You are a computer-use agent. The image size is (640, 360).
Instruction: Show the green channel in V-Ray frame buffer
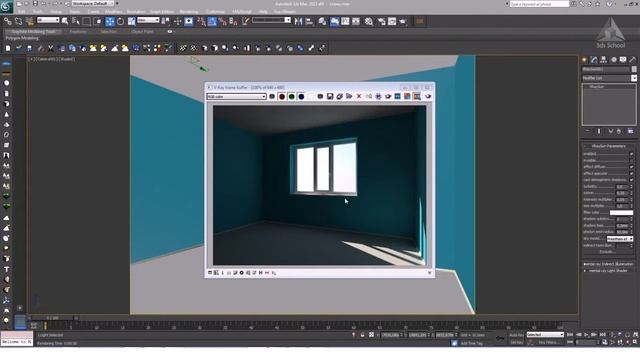(x=291, y=96)
